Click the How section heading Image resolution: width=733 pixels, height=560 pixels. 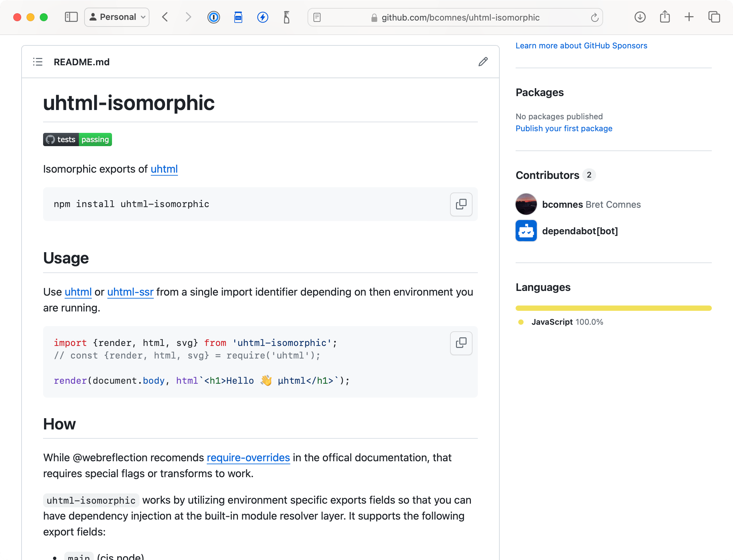tap(59, 424)
